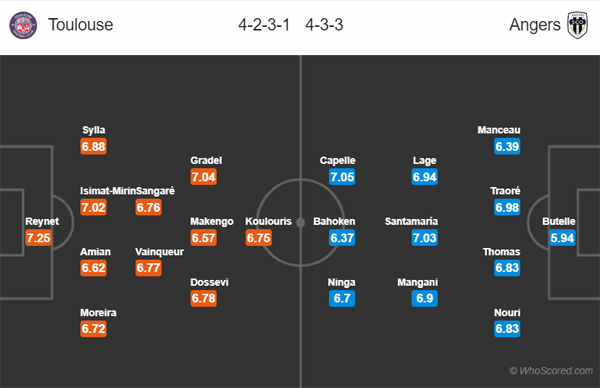Click the Moreira player name
This screenshot has height=388, width=600.
[98, 313]
